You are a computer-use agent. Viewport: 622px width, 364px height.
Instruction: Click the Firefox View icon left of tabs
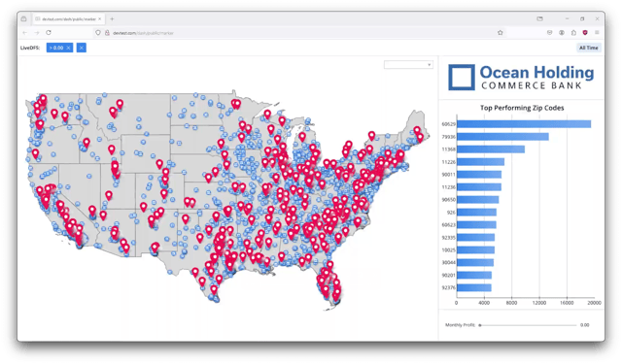[x=23, y=18]
